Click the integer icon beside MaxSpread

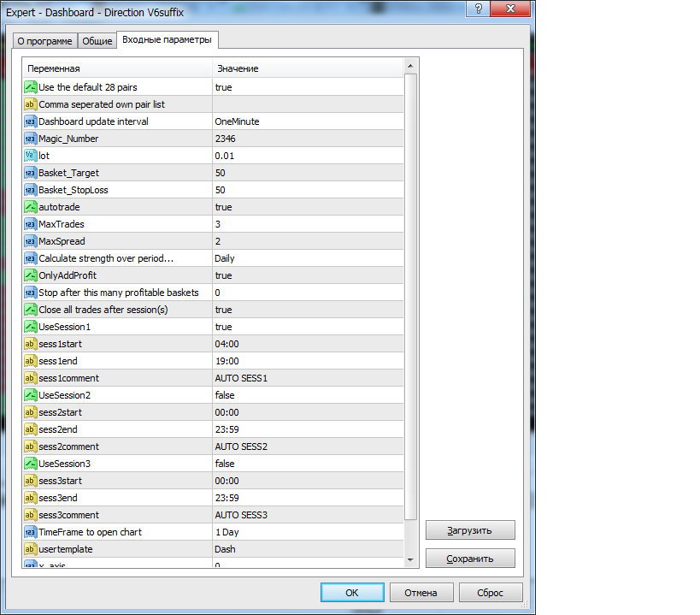[x=31, y=241]
